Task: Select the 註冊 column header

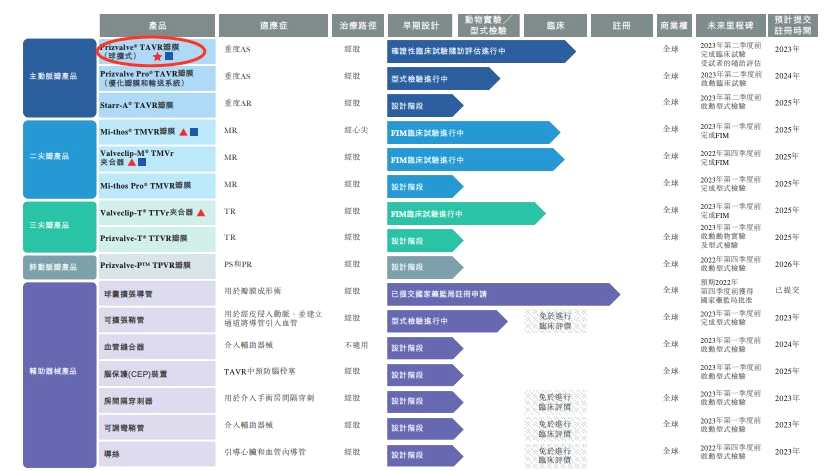Action: 622,25
